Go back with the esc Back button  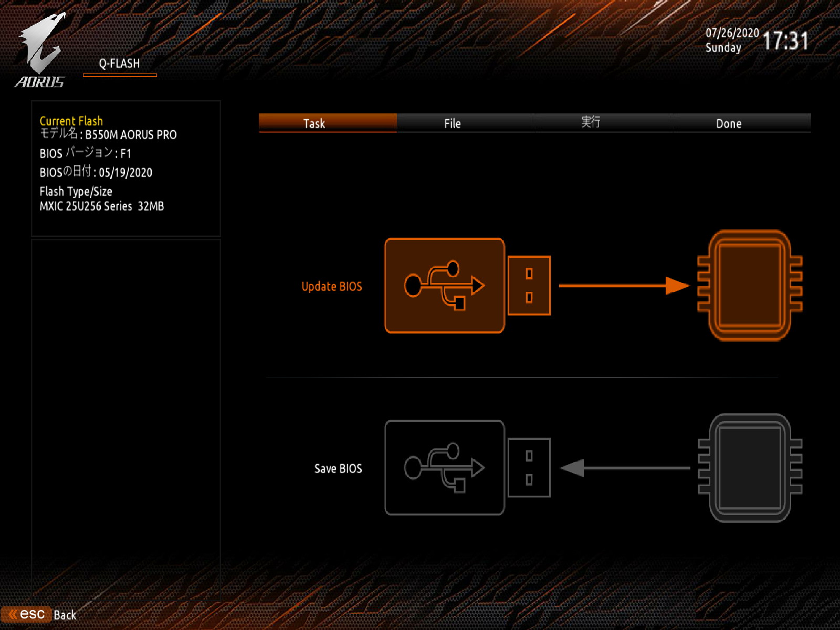point(39,614)
